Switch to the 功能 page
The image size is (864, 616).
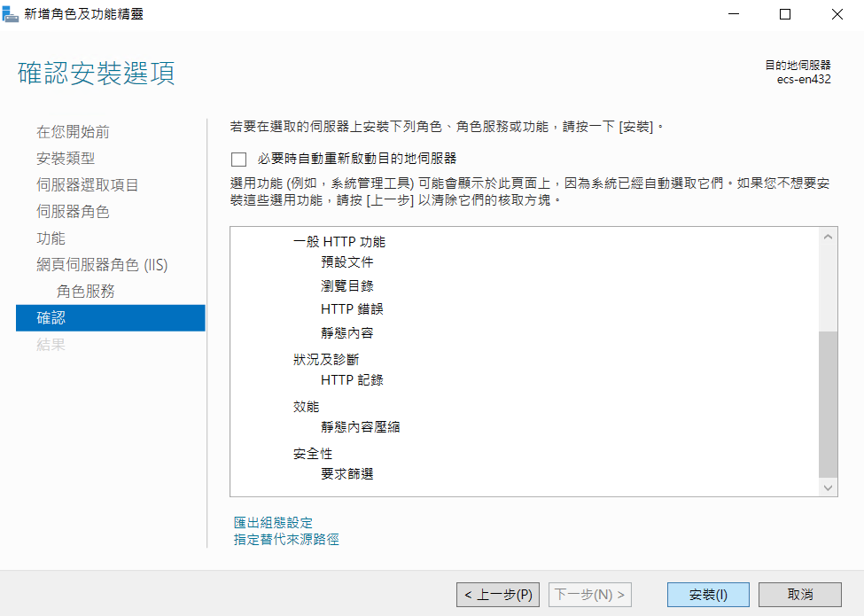(51, 238)
